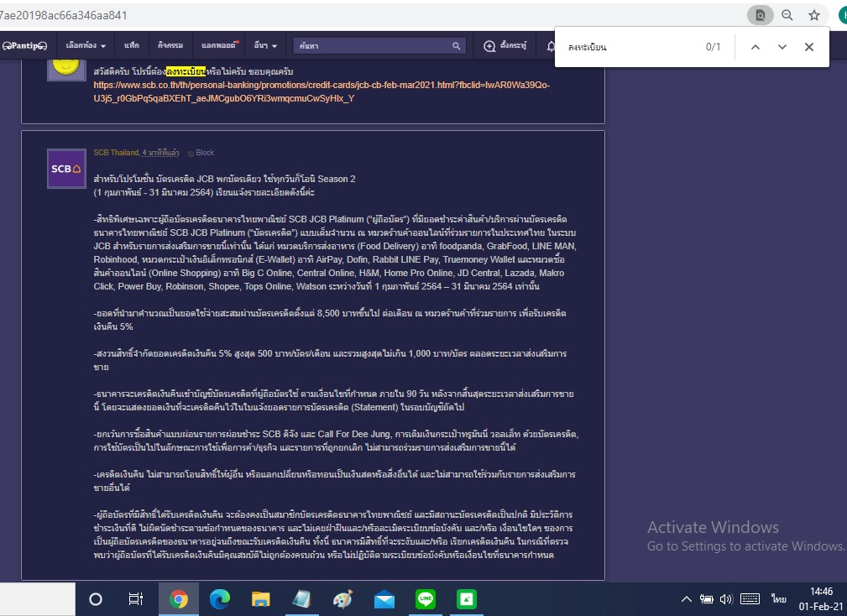This screenshot has height=616, width=847.
Task: Open the แลกพอยต์ menu item
Action: [x=219, y=46]
